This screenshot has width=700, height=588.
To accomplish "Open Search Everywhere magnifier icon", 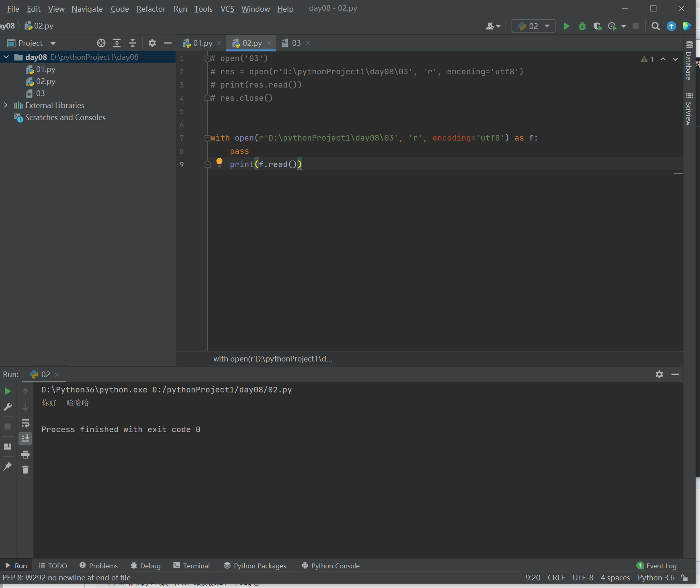I will (655, 26).
